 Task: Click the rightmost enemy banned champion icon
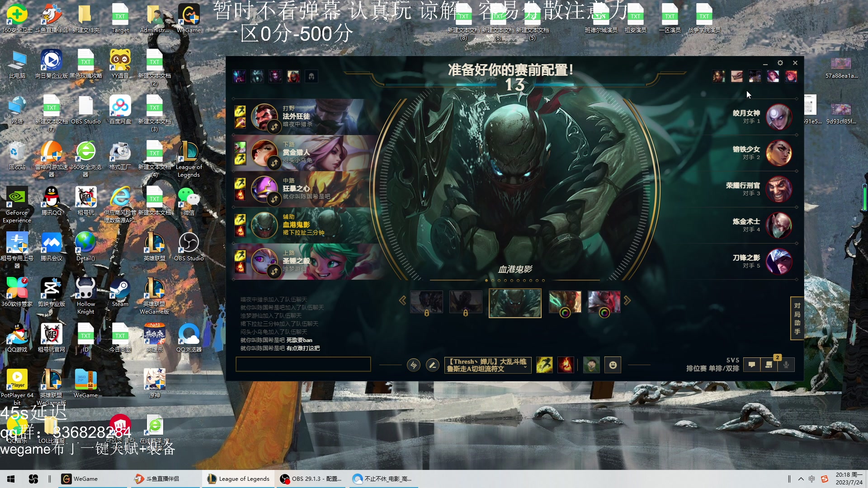click(x=791, y=76)
